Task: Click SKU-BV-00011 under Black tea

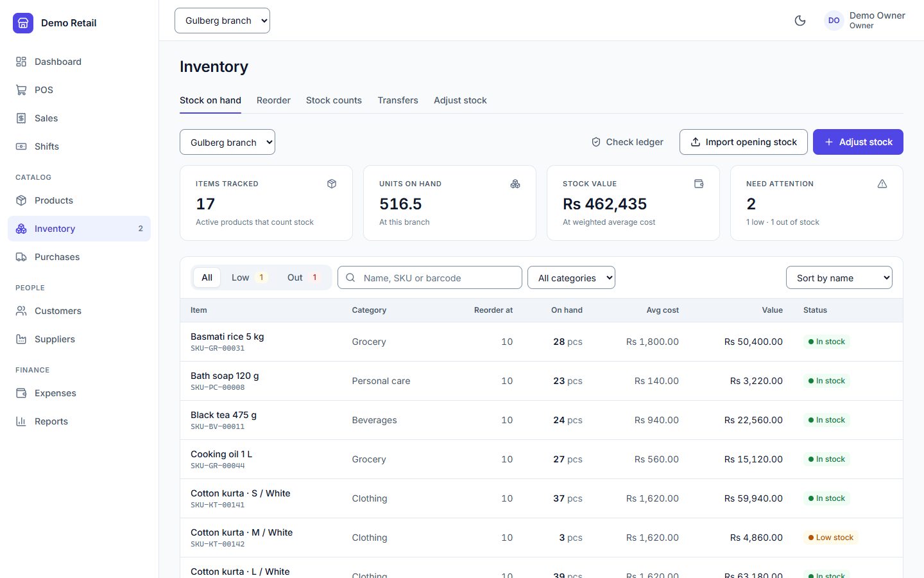Action: [218, 426]
